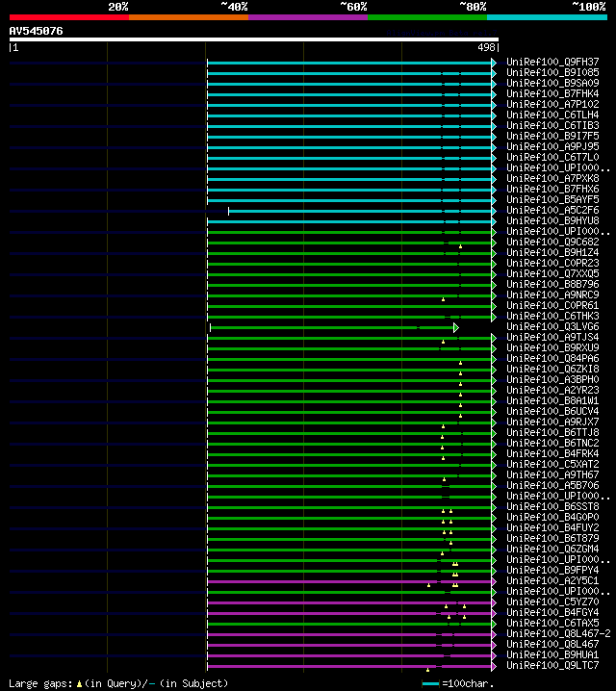
Task: Click the UniRef100_Q8L467-2 isoform label
Action: [558, 633]
